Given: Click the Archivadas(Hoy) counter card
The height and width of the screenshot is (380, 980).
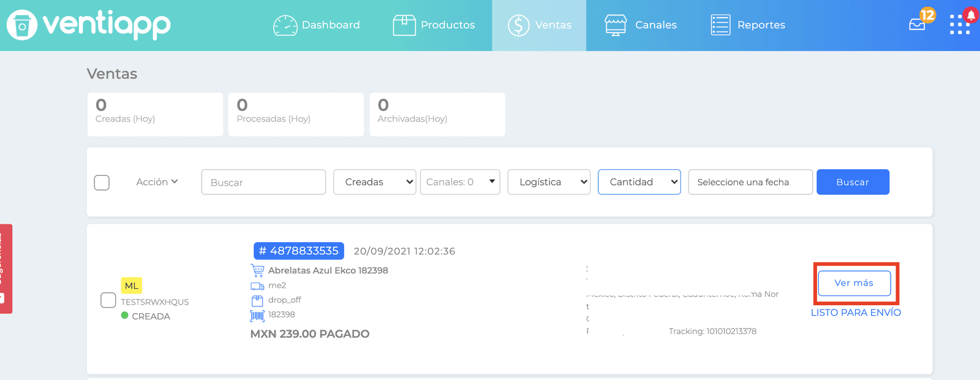Looking at the screenshot, I should pos(437,114).
